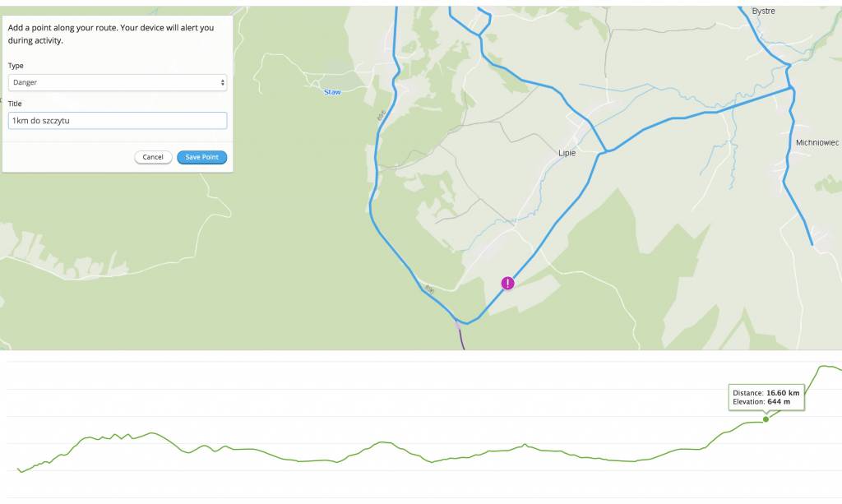The image size is (842, 504).
Task: Click the Title field containing 1km do szczytu
Action: point(118,121)
